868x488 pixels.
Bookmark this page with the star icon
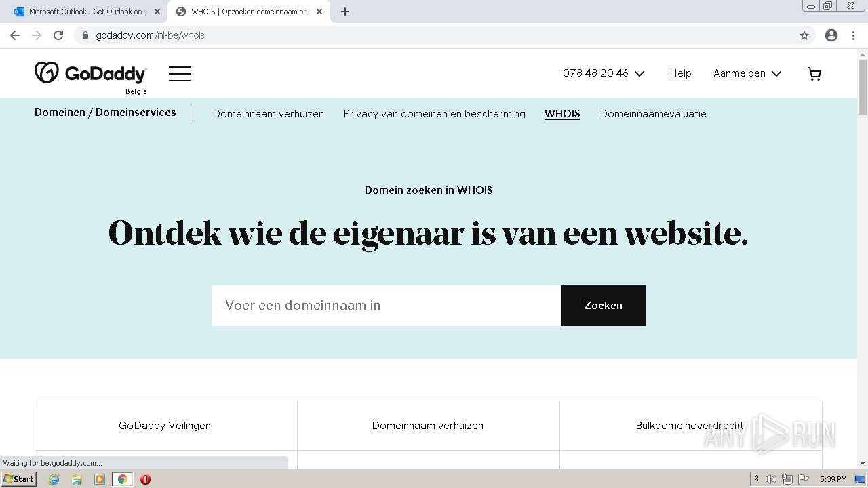(804, 35)
